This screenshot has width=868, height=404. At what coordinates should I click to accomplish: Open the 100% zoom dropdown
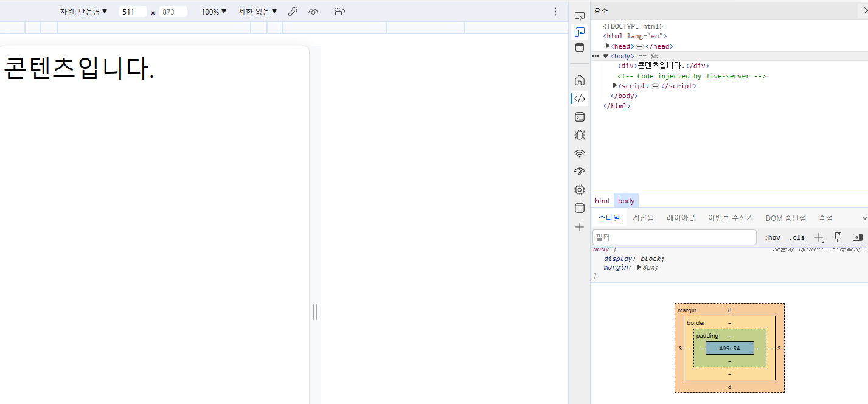214,12
